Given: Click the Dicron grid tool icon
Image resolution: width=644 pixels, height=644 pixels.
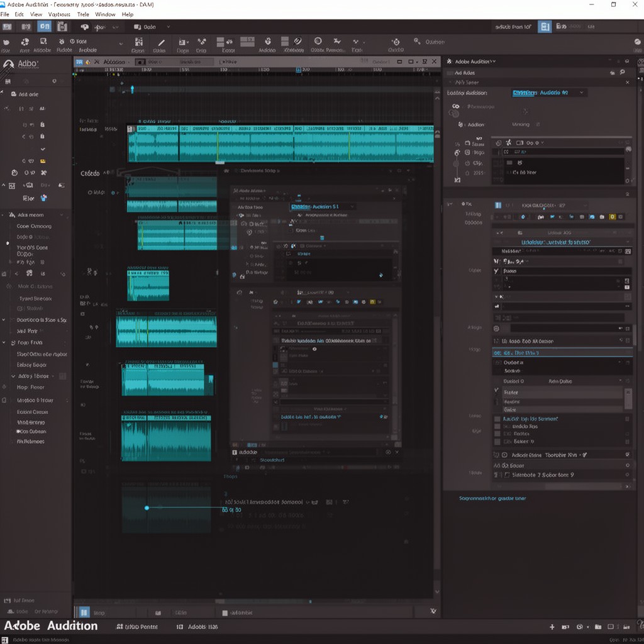Looking at the screenshot, I should (x=139, y=42).
